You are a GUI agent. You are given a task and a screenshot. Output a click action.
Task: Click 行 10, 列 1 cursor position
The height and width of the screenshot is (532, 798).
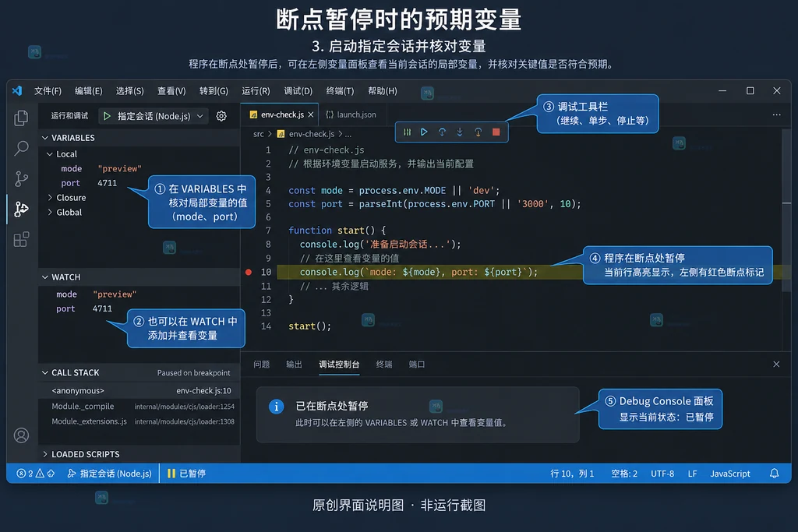572,474
